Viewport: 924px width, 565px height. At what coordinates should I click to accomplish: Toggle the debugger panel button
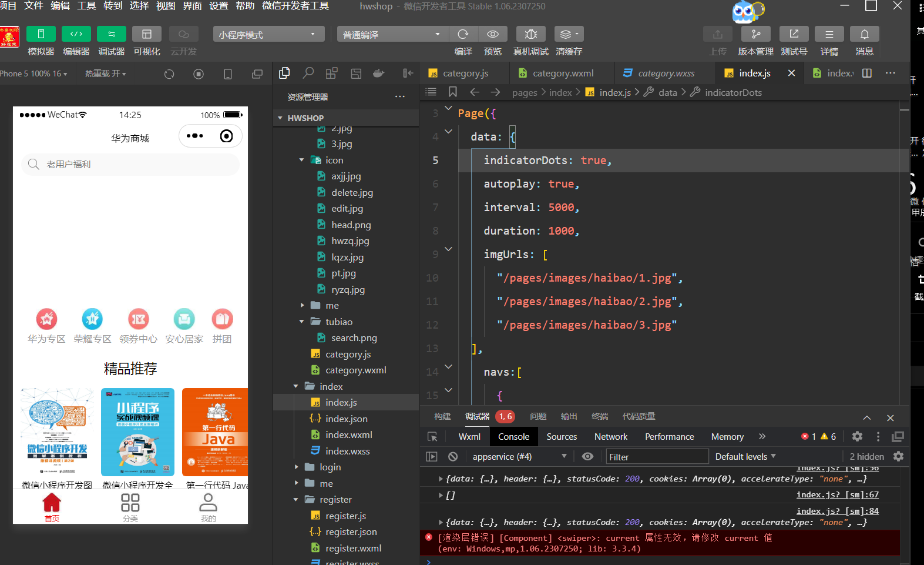(x=112, y=34)
